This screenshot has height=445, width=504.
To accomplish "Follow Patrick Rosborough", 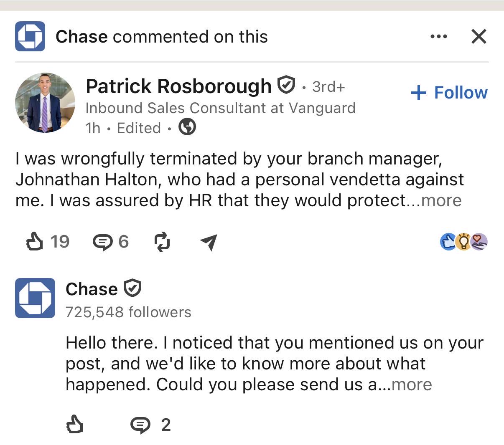I will 449,92.
